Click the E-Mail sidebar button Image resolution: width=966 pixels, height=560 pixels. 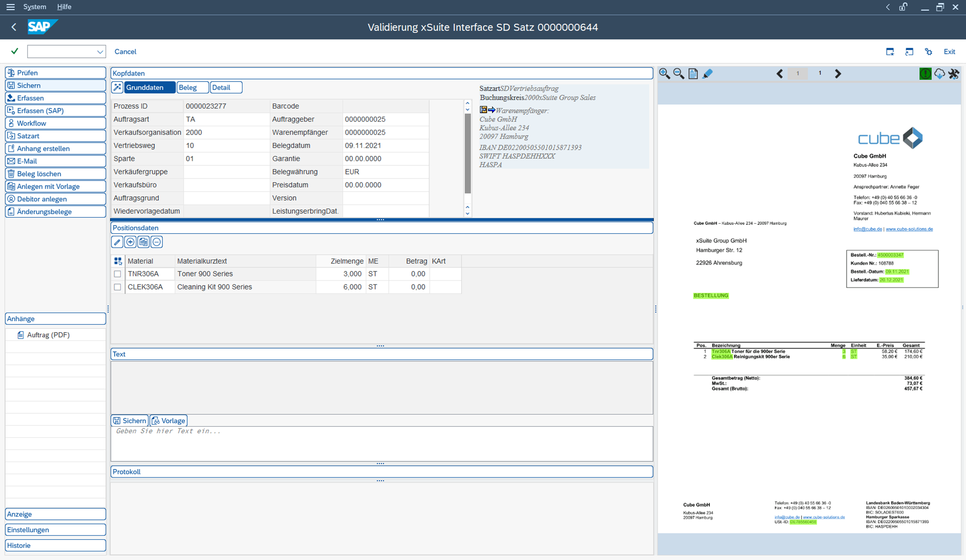(x=55, y=161)
